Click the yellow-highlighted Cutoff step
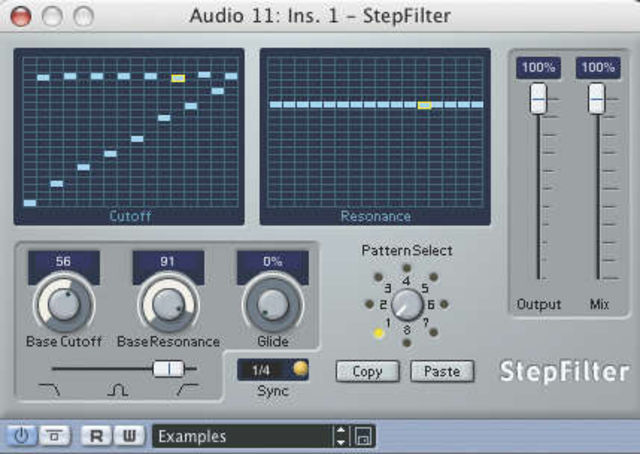The width and height of the screenshot is (640, 454). point(178,78)
